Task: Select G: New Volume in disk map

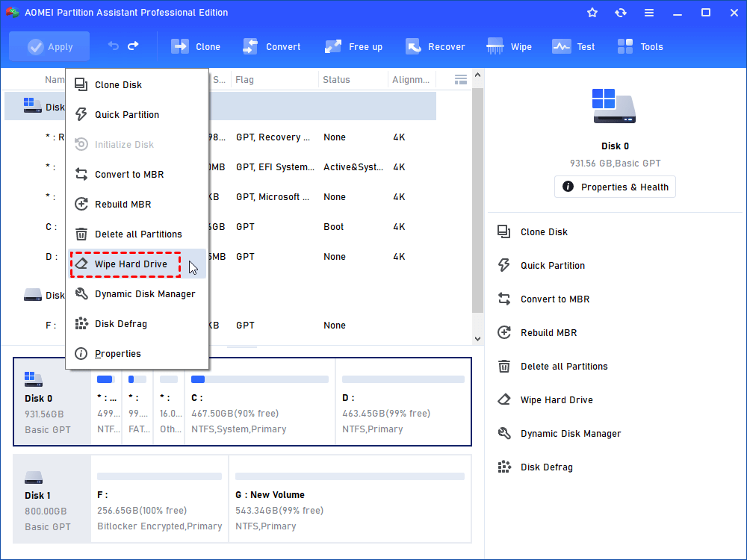Action: point(350,499)
